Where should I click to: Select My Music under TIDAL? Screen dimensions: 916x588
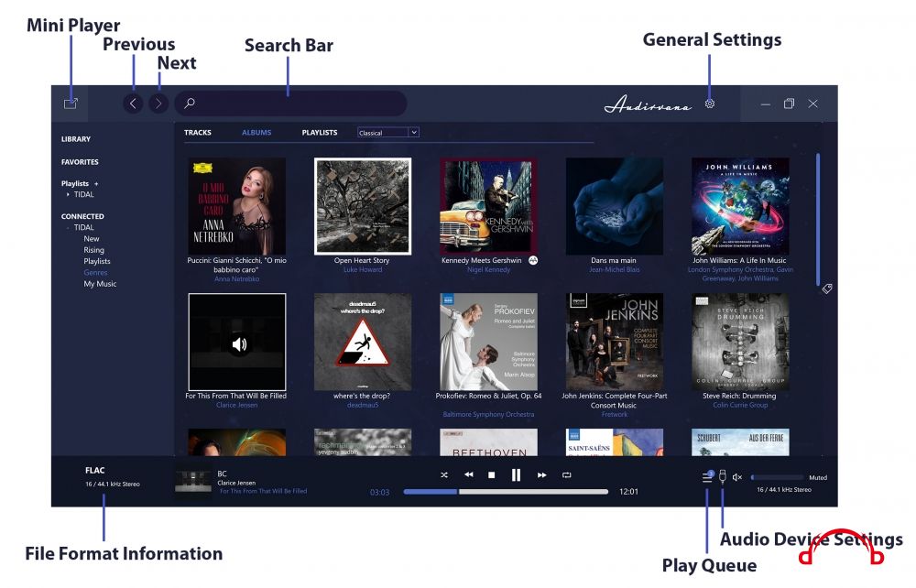click(100, 284)
